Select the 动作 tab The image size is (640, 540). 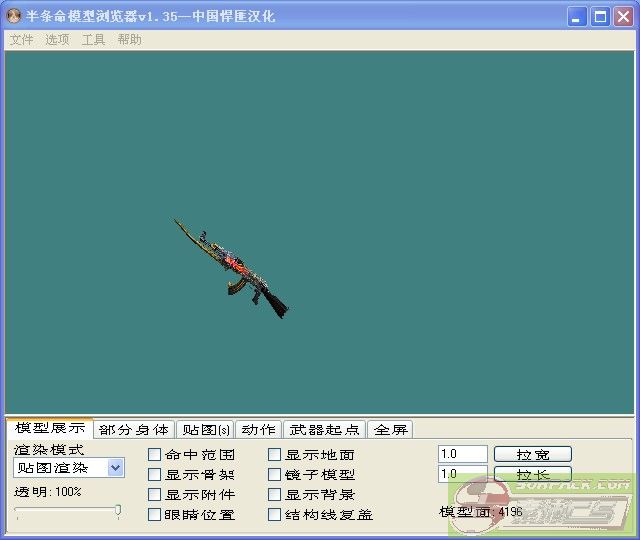coord(259,430)
